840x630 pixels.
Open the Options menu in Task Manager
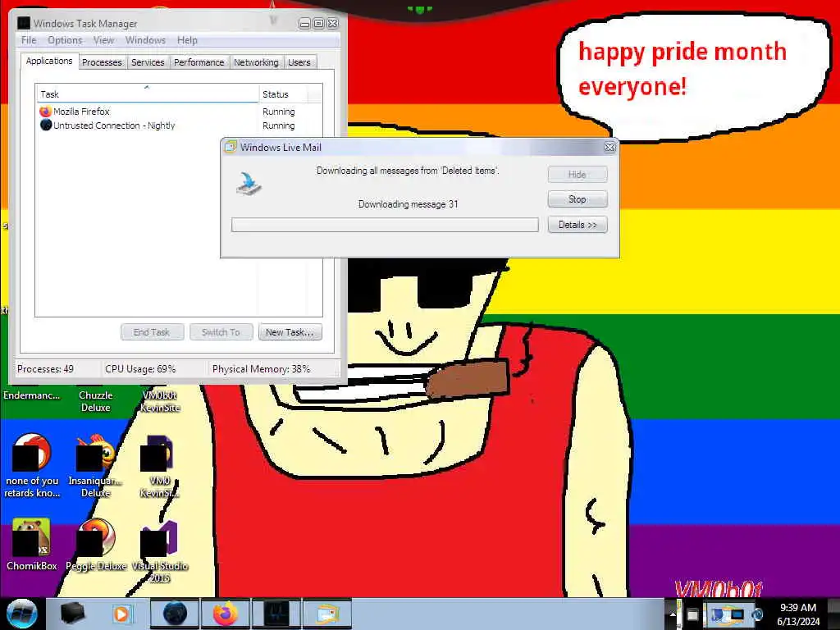click(65, 40)
